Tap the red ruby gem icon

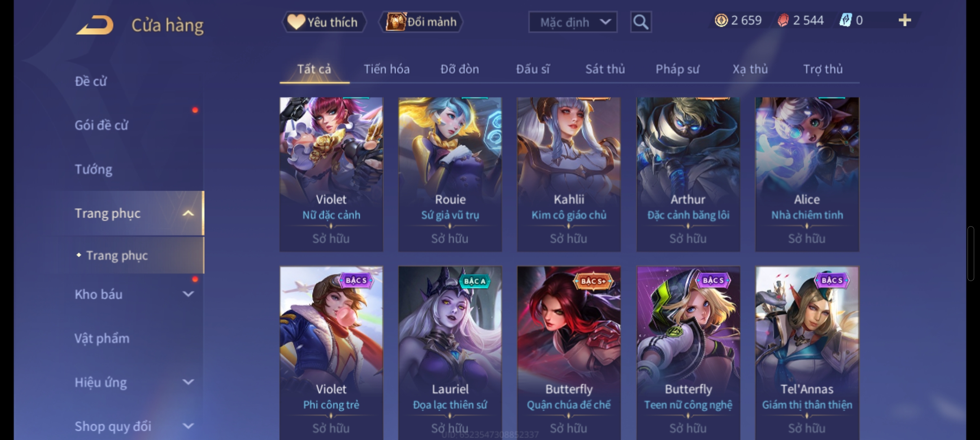coord(783,20)
